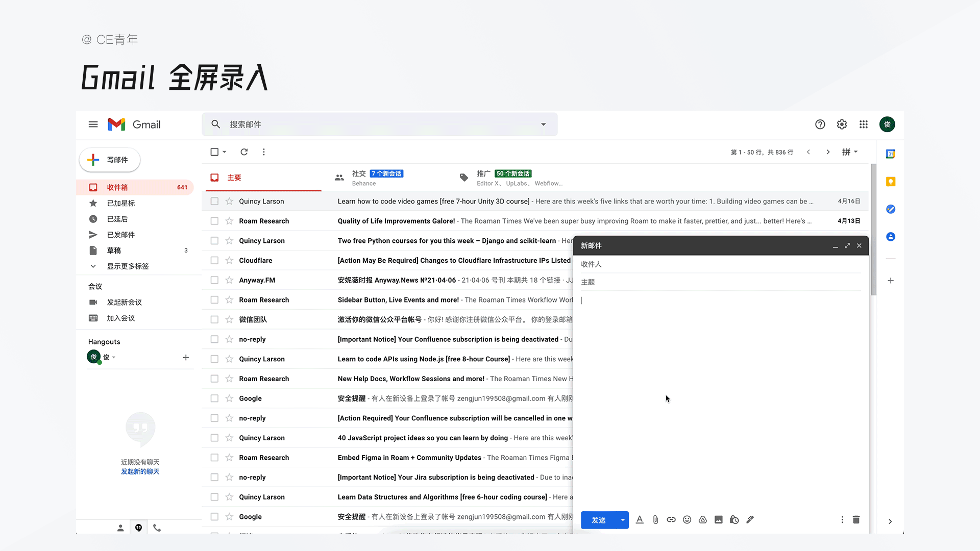Screen dimensions: 980x551
Task: Click the Gmail logo
Action: [134, 124]
